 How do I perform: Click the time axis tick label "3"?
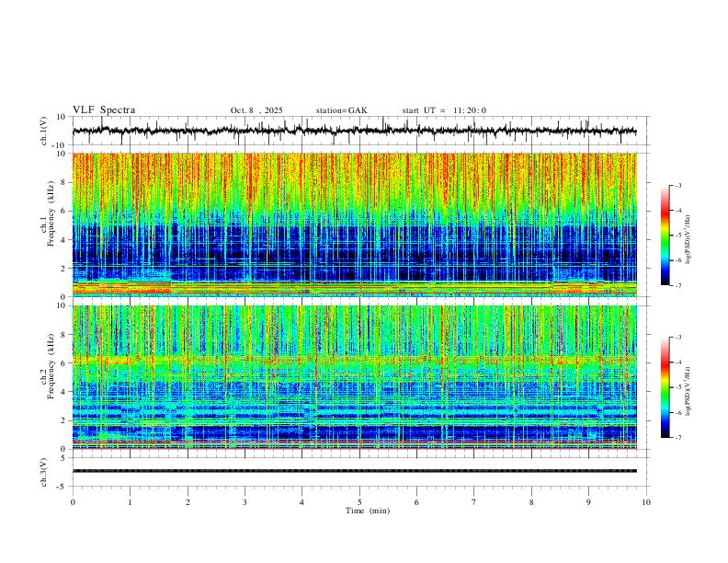[x=245, y=502]
